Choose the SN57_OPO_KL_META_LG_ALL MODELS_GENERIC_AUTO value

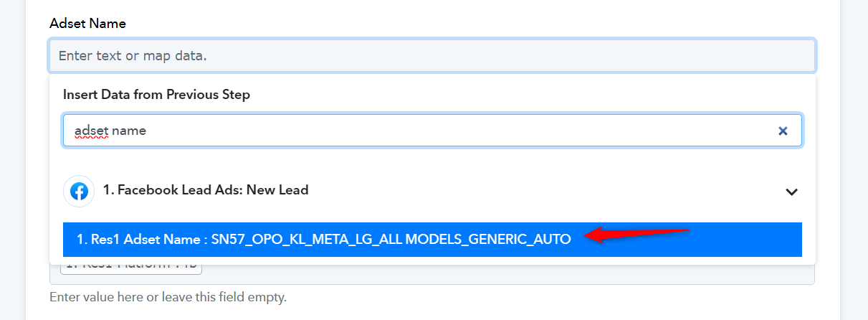(x=391, y=240)
